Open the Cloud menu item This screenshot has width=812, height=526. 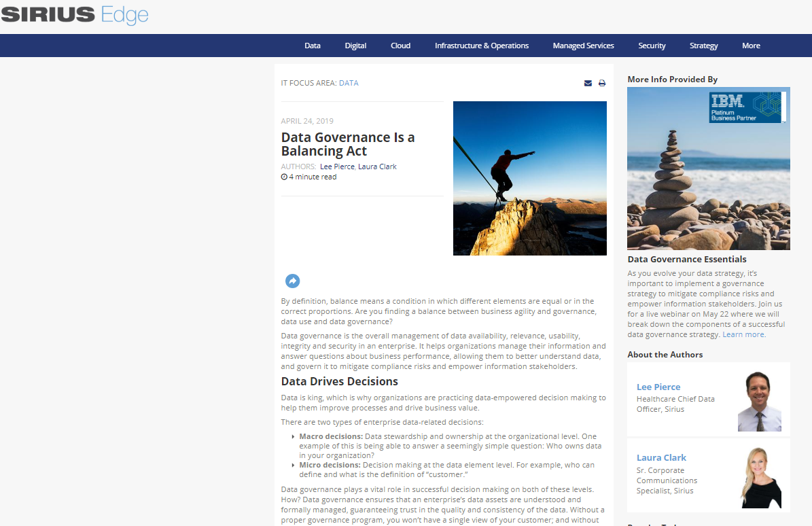pos(400,46)
